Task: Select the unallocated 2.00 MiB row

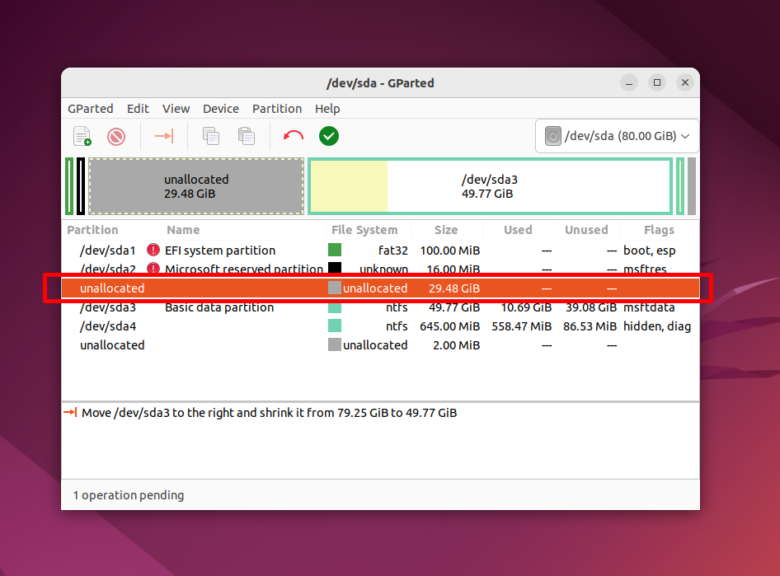Action: (381, 345)
